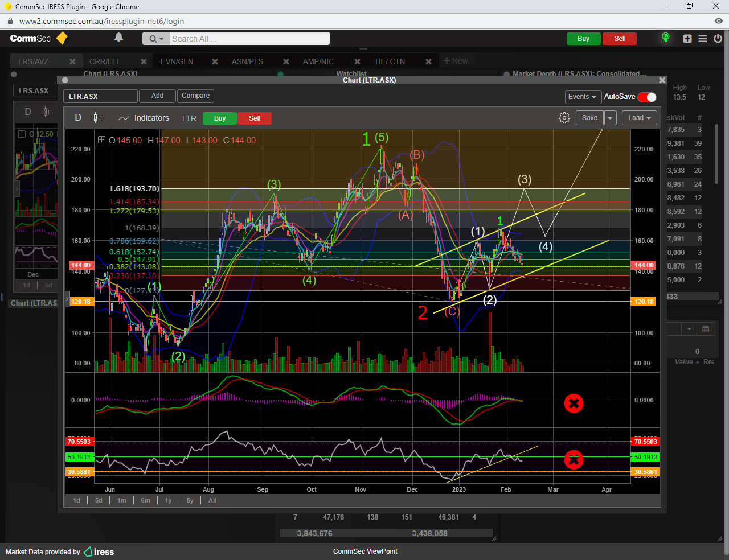Toggle the AutoSave switch
This screenshot has width=729, height=560.
pos(647,97)
